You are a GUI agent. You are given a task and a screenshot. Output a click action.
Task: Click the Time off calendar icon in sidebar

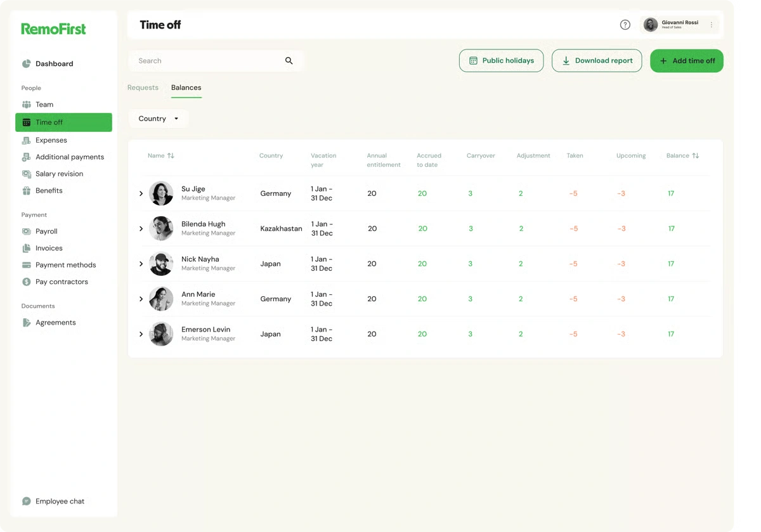[27, 122]
